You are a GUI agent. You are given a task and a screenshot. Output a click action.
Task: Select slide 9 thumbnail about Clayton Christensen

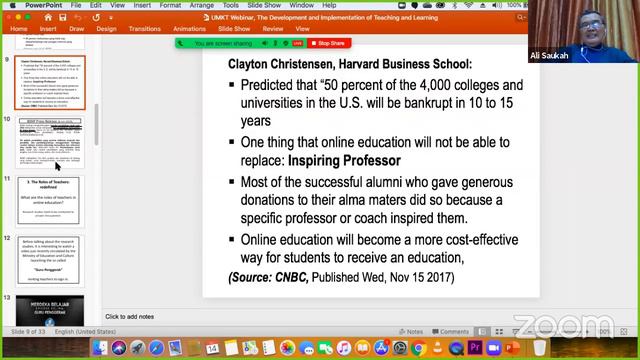point(50,83)
